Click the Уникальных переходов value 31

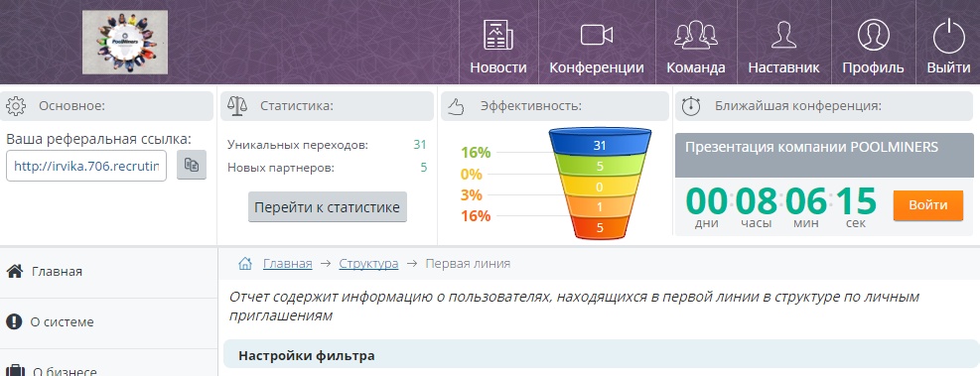point(419,145)
